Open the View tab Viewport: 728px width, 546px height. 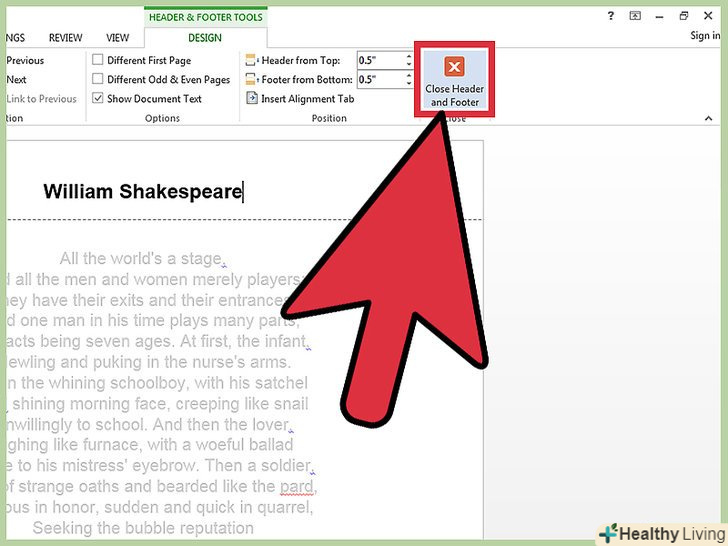[x=118, y=38]
